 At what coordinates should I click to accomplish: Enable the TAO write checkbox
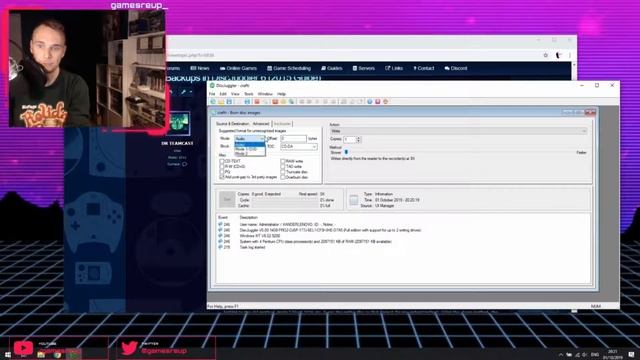point(282,167)
